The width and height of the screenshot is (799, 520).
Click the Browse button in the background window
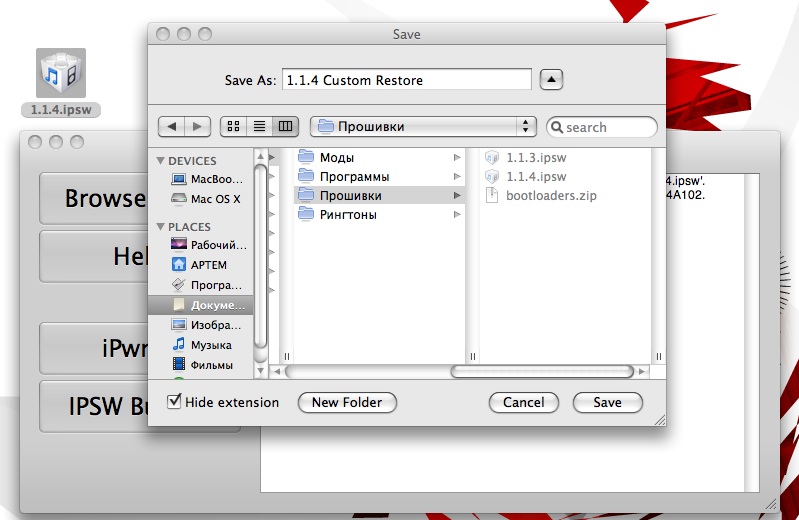[x=94, y=198]
